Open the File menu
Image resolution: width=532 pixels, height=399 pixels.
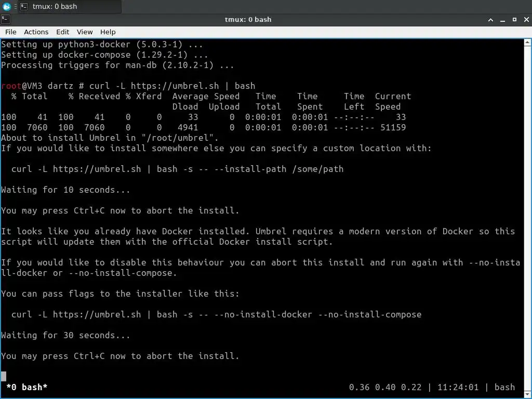click(10, 32)
